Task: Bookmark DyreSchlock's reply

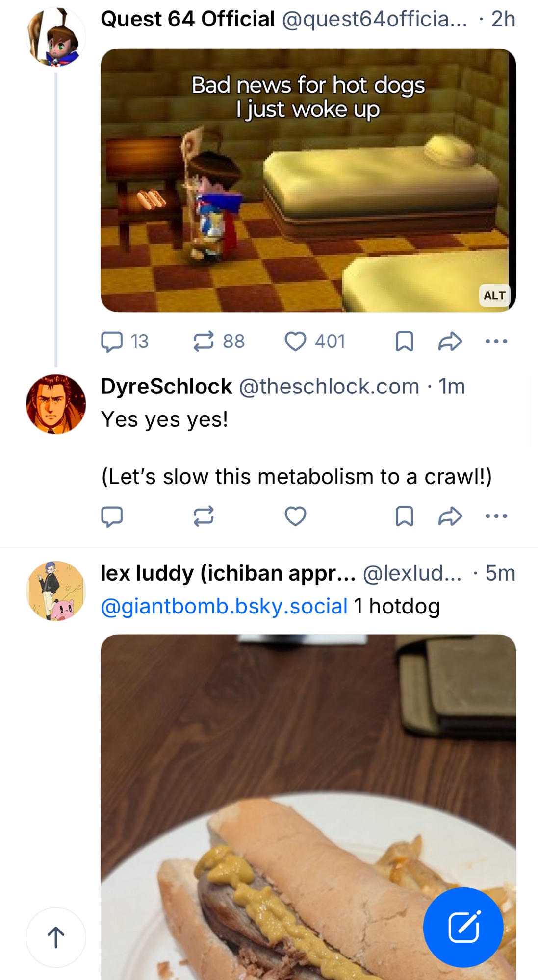Action: 404,516
